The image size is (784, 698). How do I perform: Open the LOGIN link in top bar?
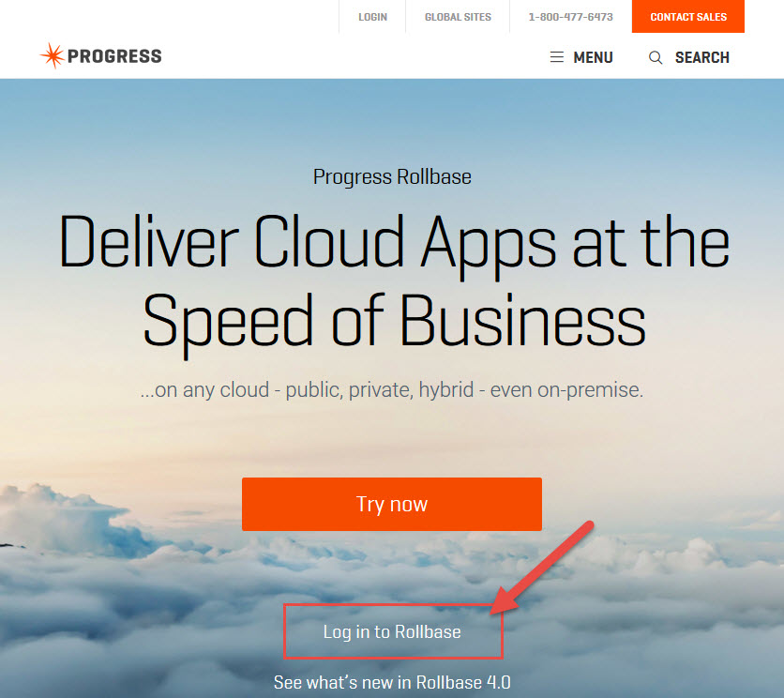pos(372,17)
